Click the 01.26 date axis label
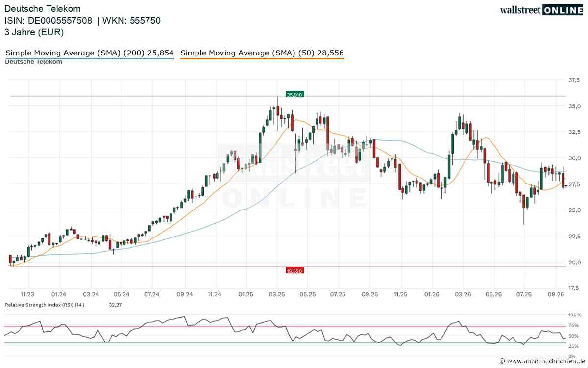Viewport: 588px width, 368px height. [x=432, y=294]
